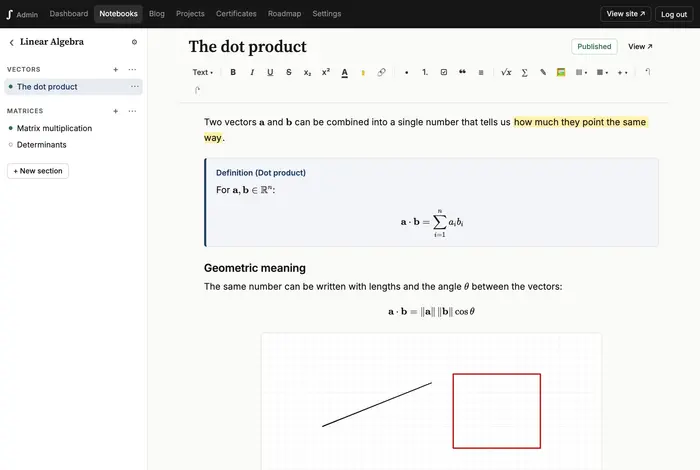
Task: Open the Roadmap tab
Action: click(x=284, y=14)
